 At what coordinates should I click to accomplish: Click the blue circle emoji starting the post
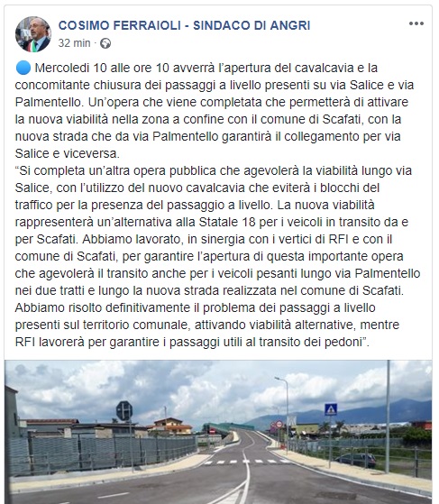23,68
